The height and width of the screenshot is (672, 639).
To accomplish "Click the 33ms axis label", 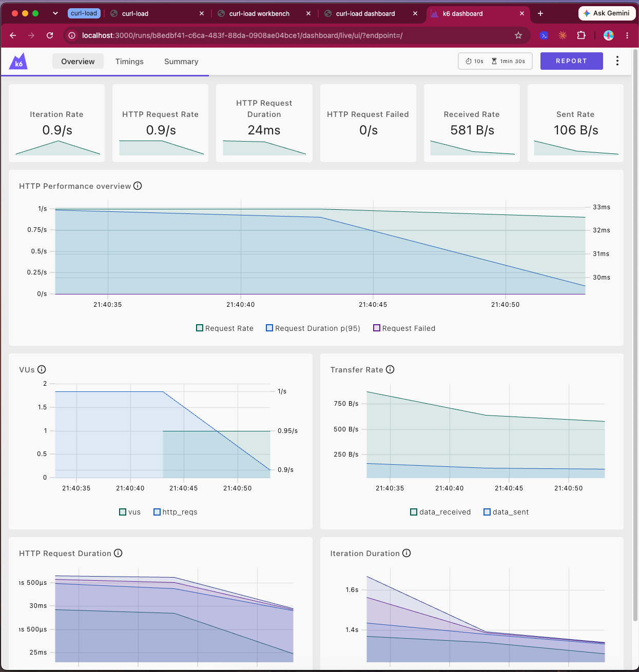I will coord(602,207).
